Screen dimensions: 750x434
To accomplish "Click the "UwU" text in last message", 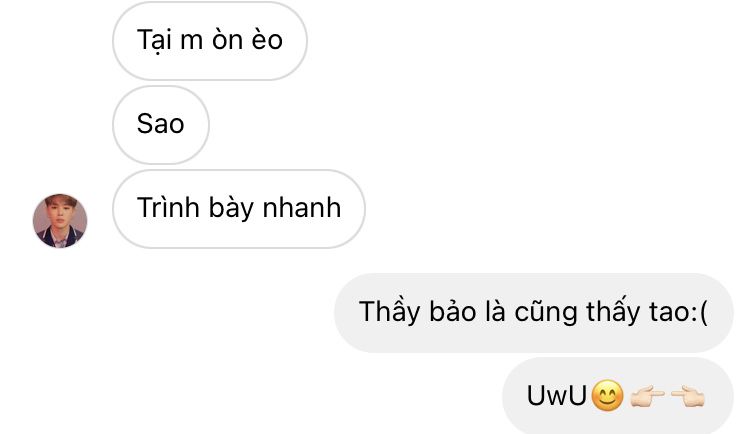I will 557,396.
